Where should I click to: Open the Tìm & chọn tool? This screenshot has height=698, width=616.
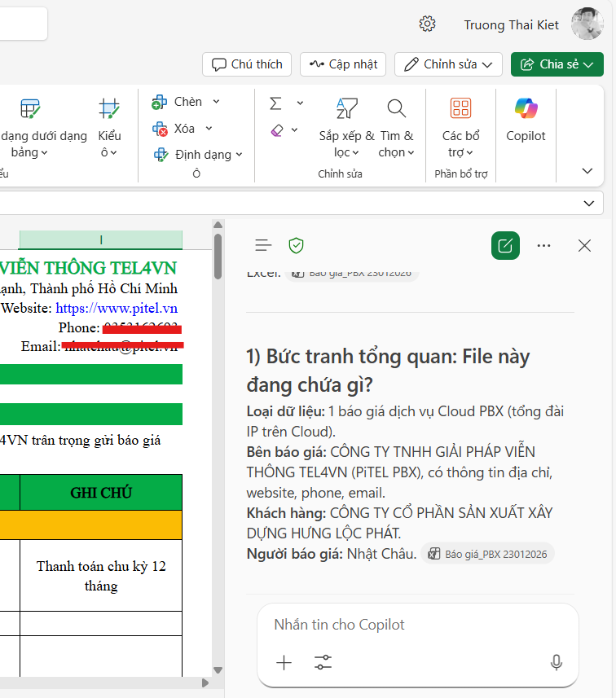tap(396, 129)
